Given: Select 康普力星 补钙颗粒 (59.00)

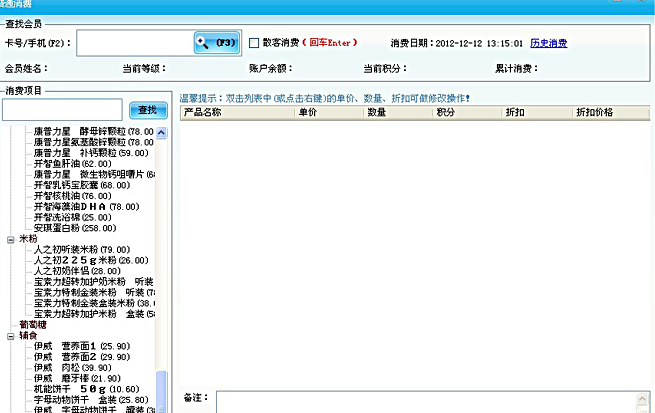Looking at the screenshot, I should click(x=91, y=153).
